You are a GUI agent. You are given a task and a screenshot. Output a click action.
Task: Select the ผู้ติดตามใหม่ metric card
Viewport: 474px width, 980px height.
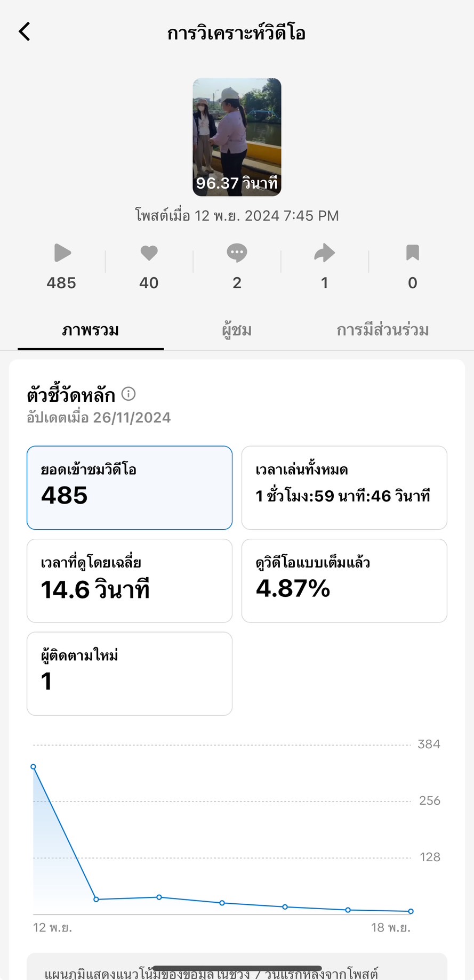click(x=130, y=674)
